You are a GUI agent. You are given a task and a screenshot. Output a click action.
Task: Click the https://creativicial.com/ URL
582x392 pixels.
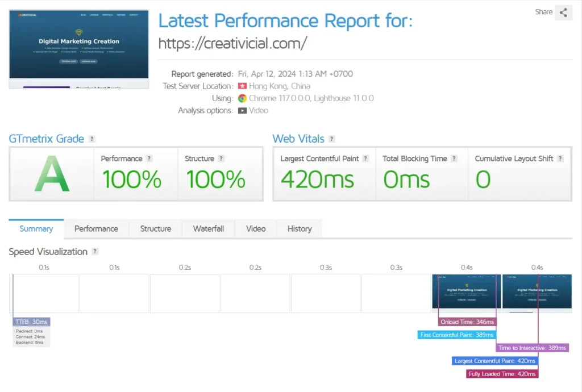pyautogui.click(x=232, y=43)
